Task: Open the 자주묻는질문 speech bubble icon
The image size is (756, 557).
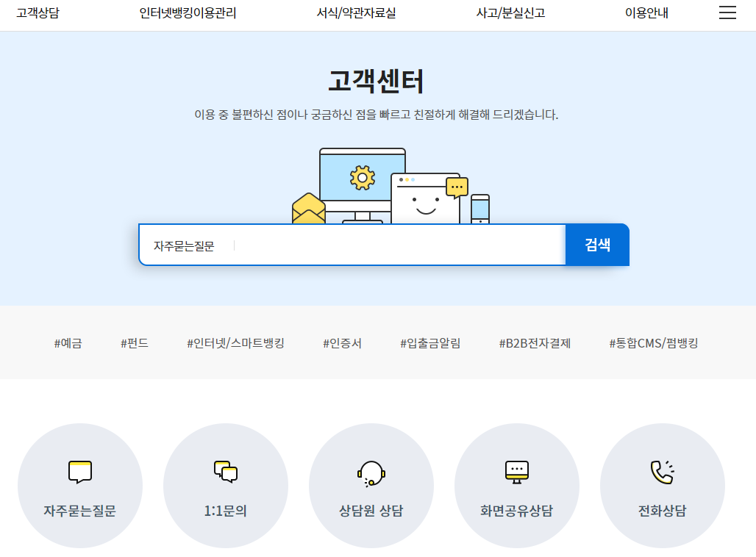Action: point(80,470)
